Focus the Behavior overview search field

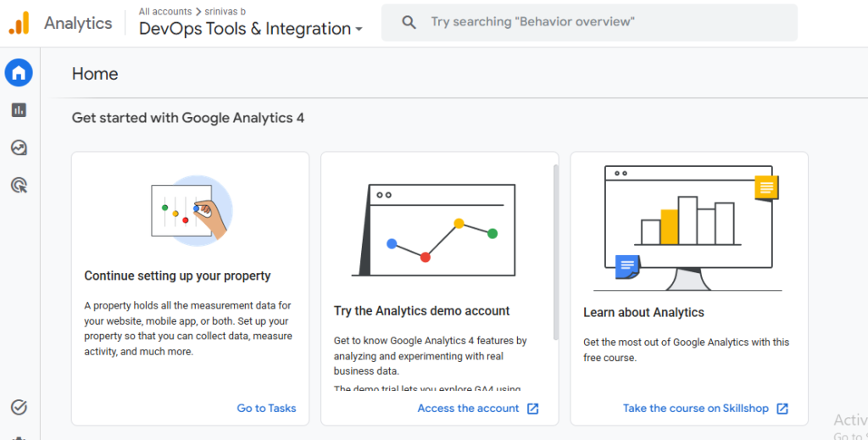[589, 22]
